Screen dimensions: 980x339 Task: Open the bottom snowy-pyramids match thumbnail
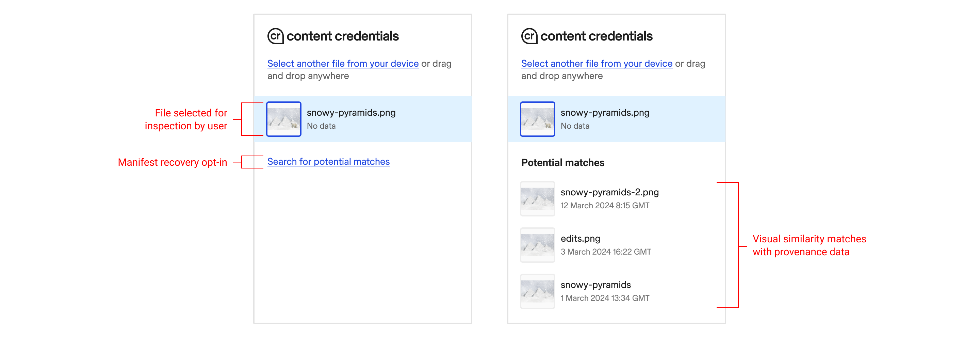click(538, 291)
